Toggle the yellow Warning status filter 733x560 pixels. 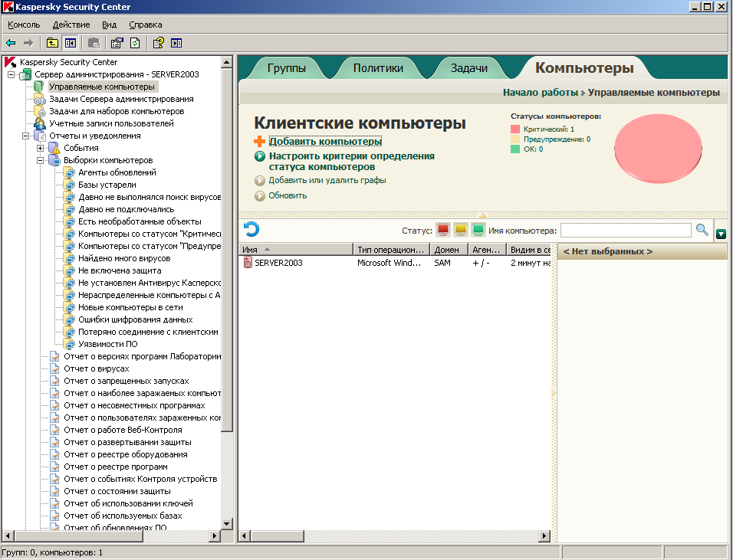[461, 230]
